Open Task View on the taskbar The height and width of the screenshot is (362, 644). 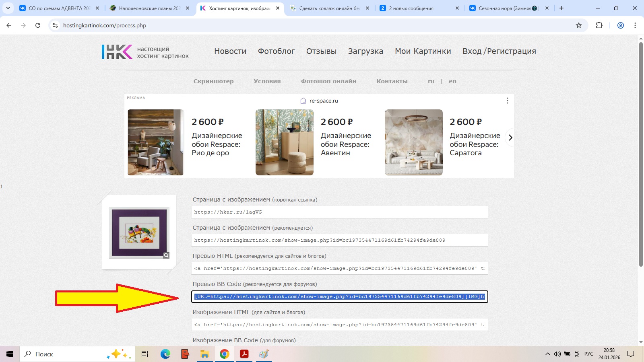point(145,354)
